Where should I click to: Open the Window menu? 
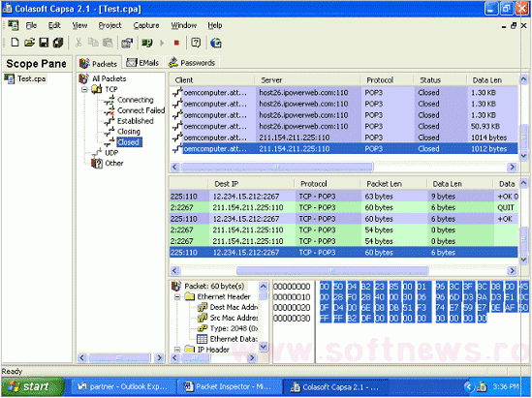(x=183, y=25)
